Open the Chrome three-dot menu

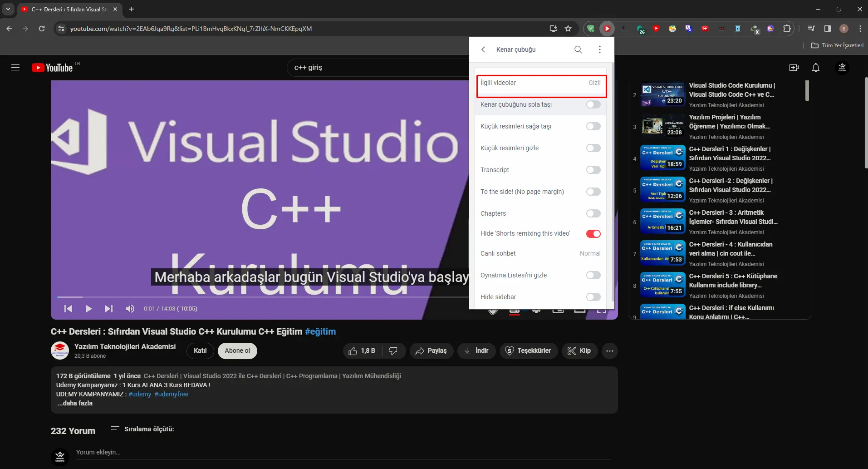pos(860,29)
